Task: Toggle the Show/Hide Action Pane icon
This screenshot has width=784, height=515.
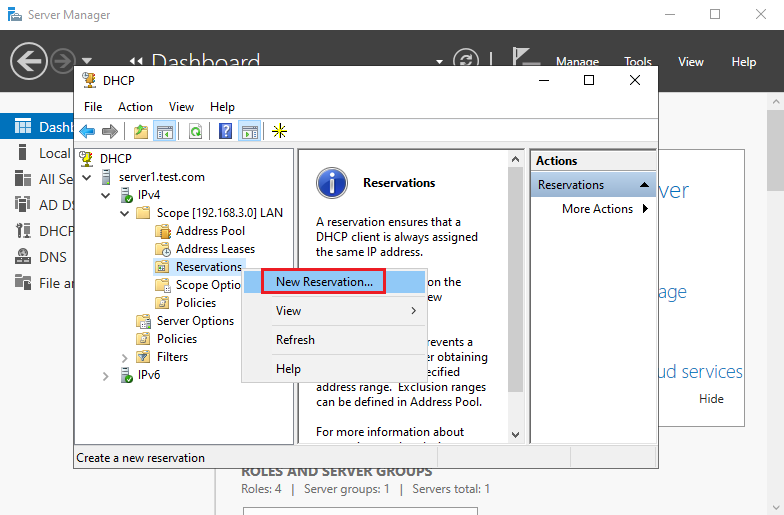Action: (249, 131)
